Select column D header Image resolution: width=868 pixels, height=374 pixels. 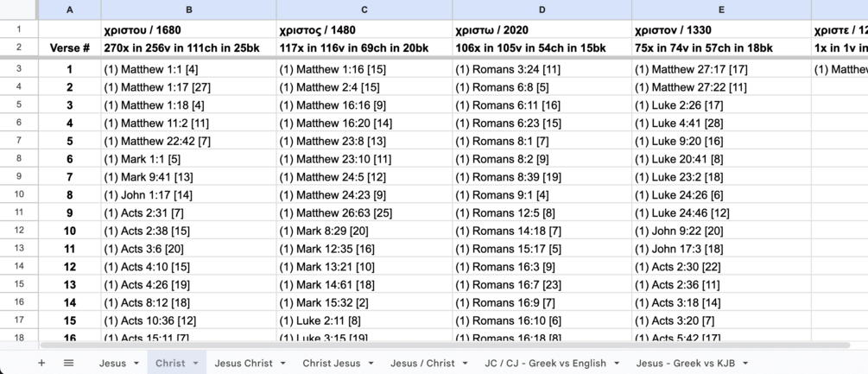[542, 10]
